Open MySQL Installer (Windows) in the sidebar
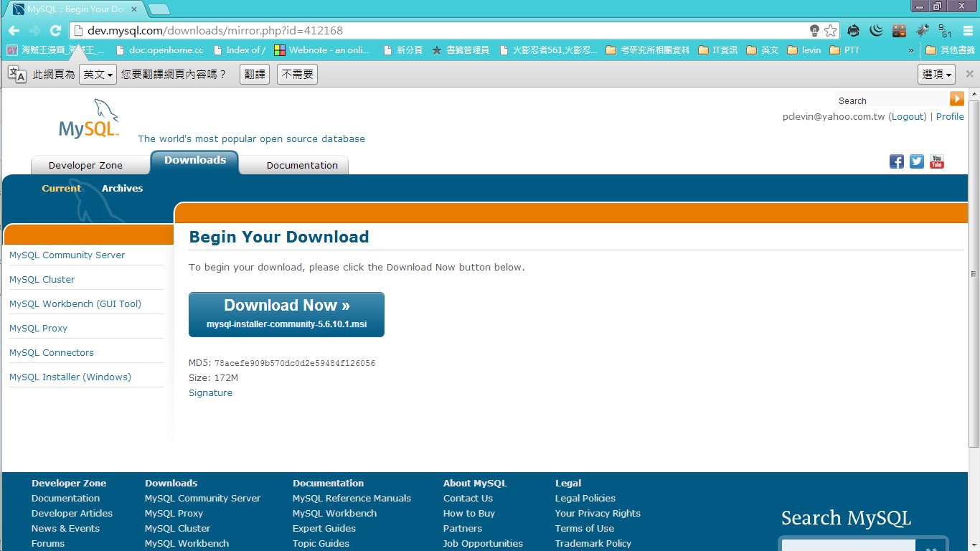980x551 pixels. (x=70, y=377)
